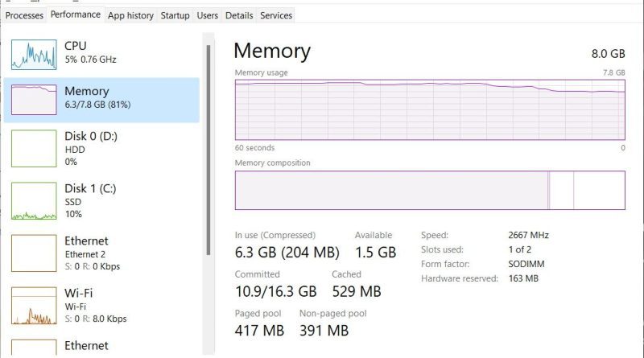Select the bottom Ethernet graph thumbnail
The image size is (644, 358).
click(34, 348)
